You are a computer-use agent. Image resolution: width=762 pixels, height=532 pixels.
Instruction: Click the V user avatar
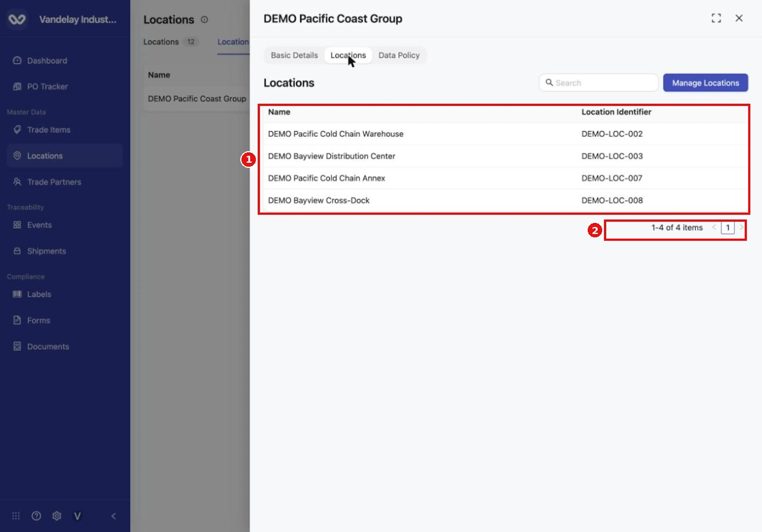pos(77,516)
